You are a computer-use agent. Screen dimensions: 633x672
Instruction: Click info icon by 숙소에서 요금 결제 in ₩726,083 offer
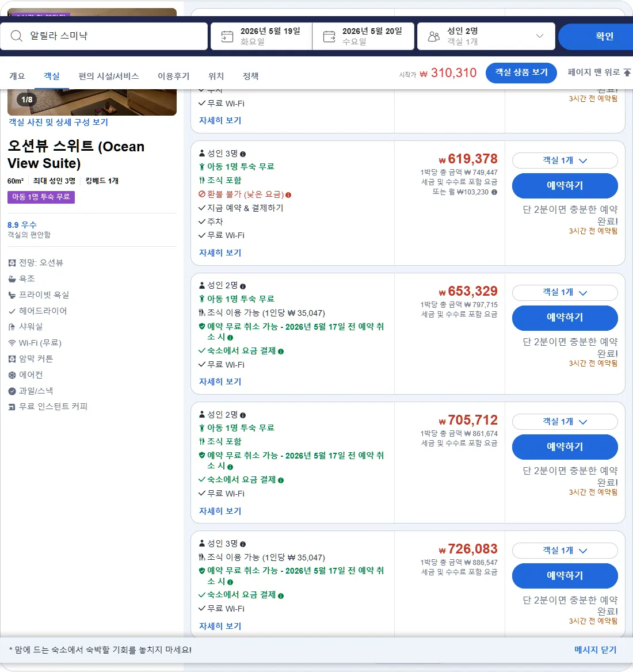281,595
